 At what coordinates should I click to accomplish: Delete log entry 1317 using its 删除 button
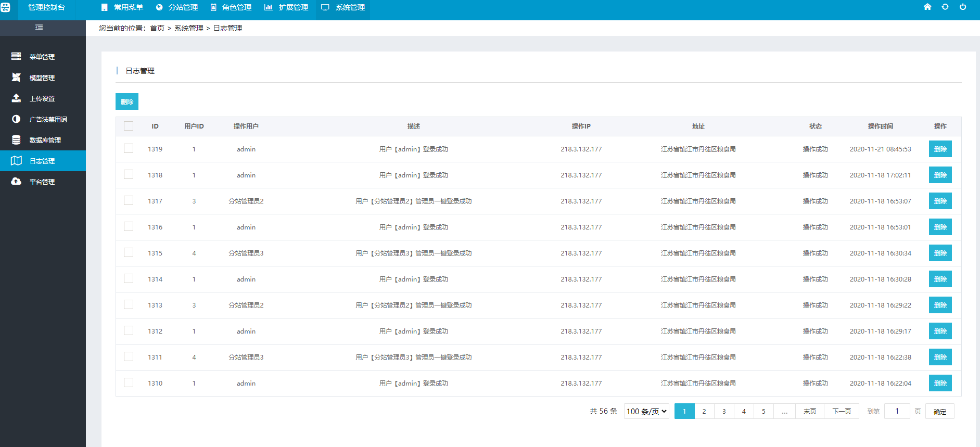point(940,201)
